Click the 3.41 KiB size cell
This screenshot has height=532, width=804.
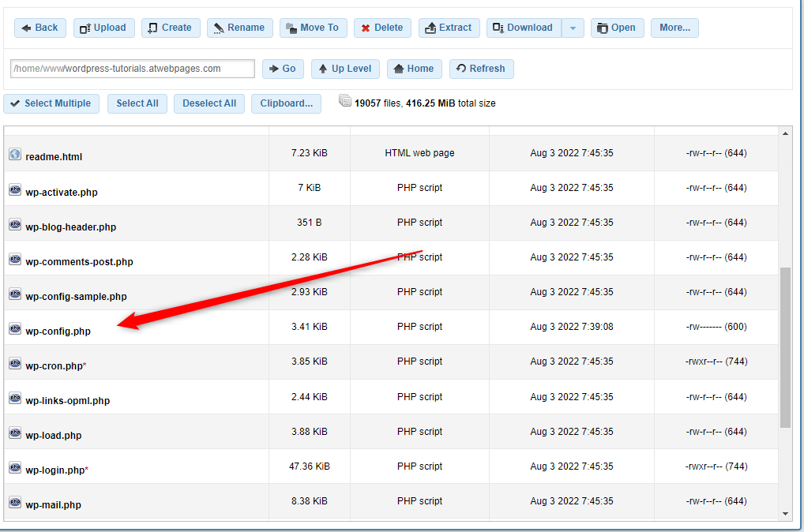pos(309,327)
